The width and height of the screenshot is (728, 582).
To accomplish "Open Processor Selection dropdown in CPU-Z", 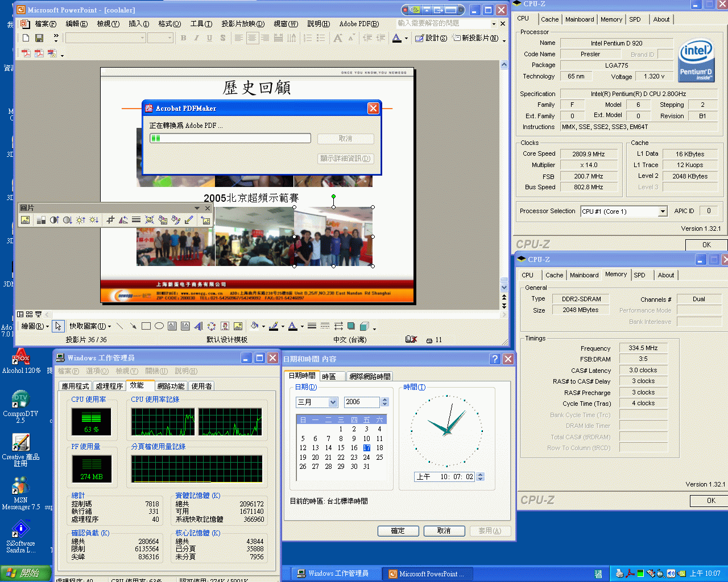I will pos(663,211).
